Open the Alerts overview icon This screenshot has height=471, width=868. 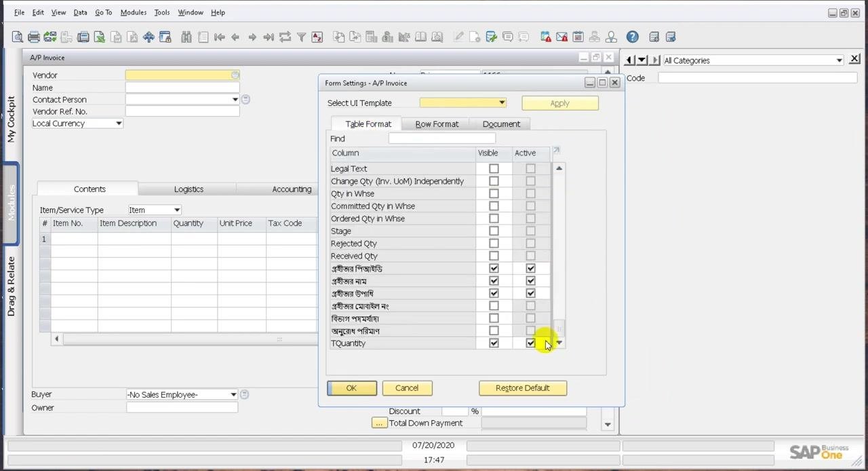click(x=546, y=37)
